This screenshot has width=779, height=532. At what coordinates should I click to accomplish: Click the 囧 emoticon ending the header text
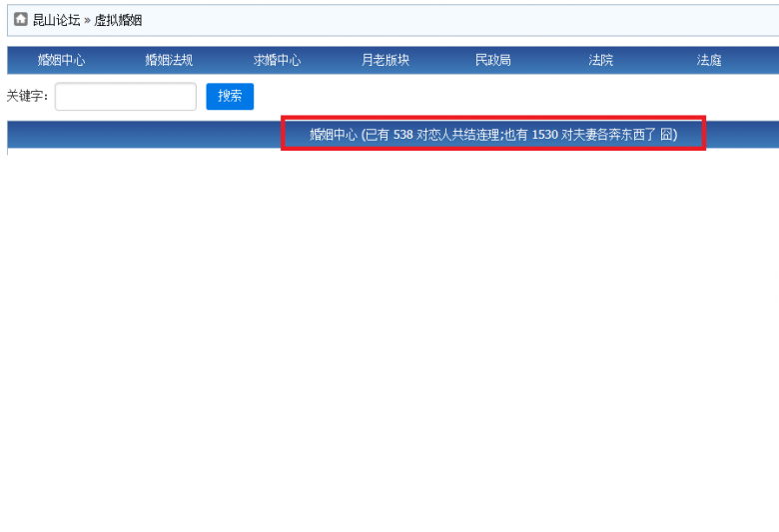tap(666, 135)
